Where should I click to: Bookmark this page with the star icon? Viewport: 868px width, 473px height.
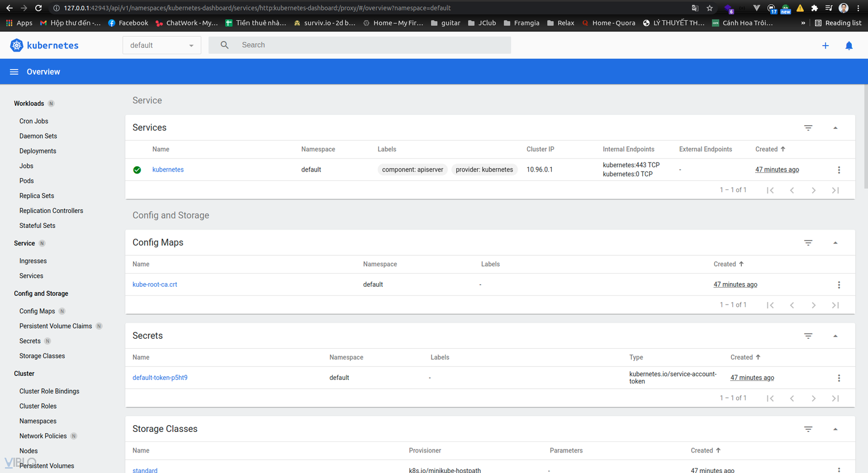[x=710, y=8]
